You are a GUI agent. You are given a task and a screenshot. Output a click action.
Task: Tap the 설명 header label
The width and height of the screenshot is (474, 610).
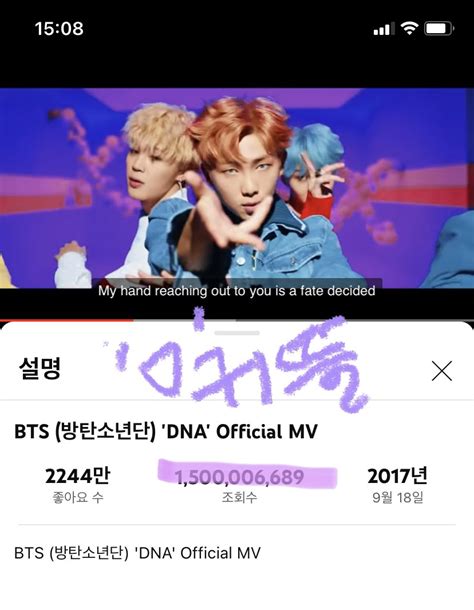(40, 368)
